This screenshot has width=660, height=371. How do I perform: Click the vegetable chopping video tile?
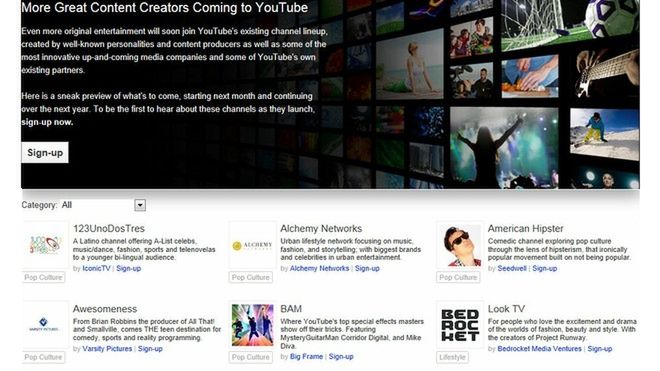coord(530,77)
